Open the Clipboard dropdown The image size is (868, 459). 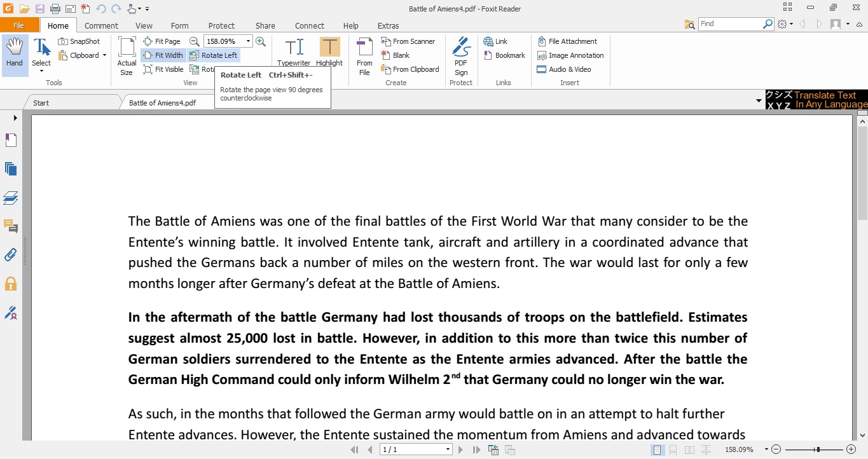106,55
